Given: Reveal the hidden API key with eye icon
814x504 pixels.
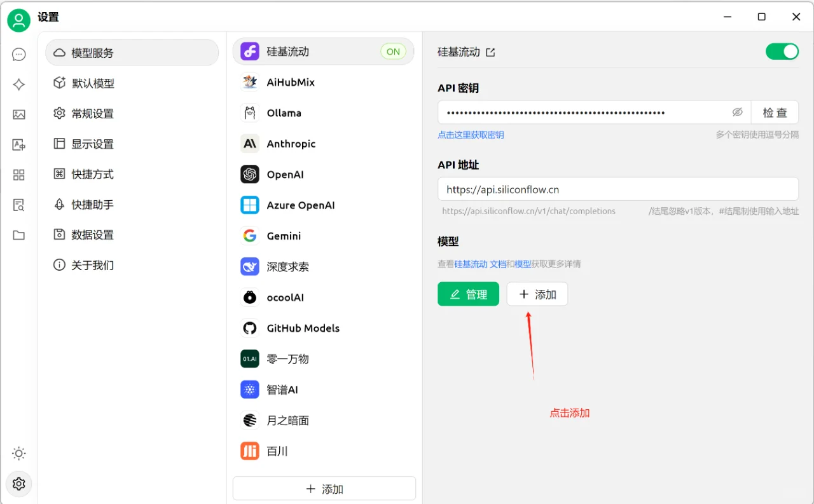Looking at the screenshot, I should pos(738,112).
